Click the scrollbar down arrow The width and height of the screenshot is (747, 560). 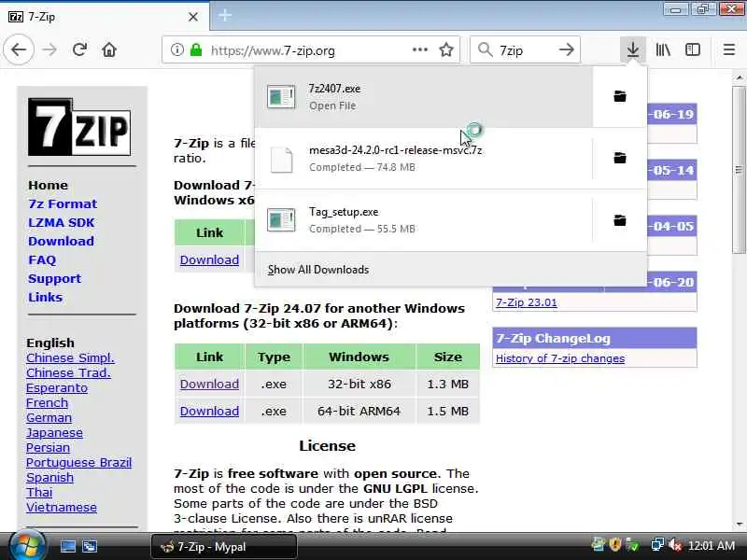click(x=739, y=525)
